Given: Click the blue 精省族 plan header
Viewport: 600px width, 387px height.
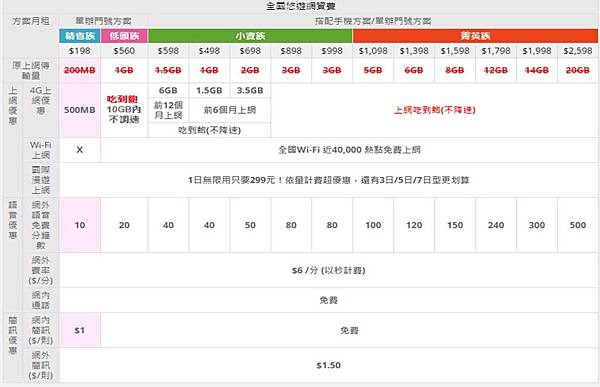Looking at the screenshot, I should point(80,36).
